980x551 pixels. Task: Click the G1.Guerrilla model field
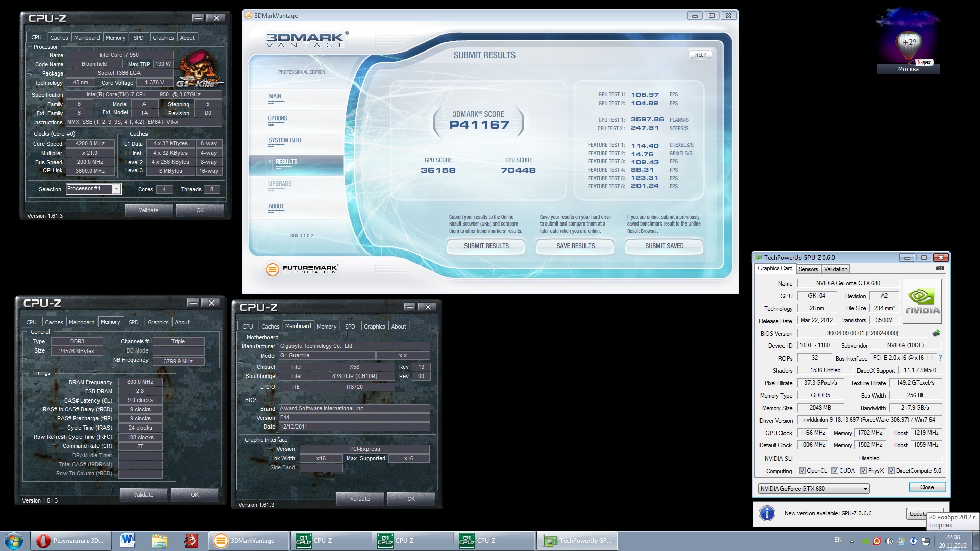tap(327, 356)
